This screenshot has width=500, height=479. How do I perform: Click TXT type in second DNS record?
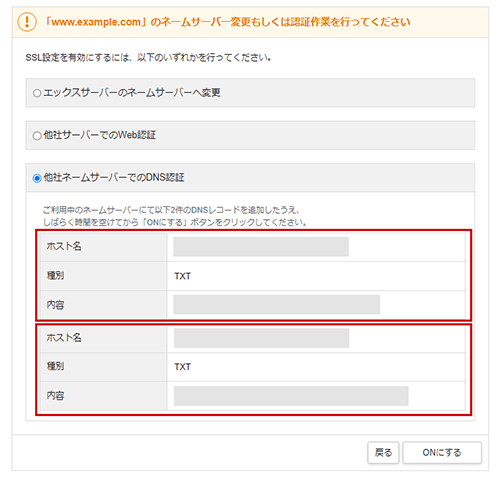[183, 367]
